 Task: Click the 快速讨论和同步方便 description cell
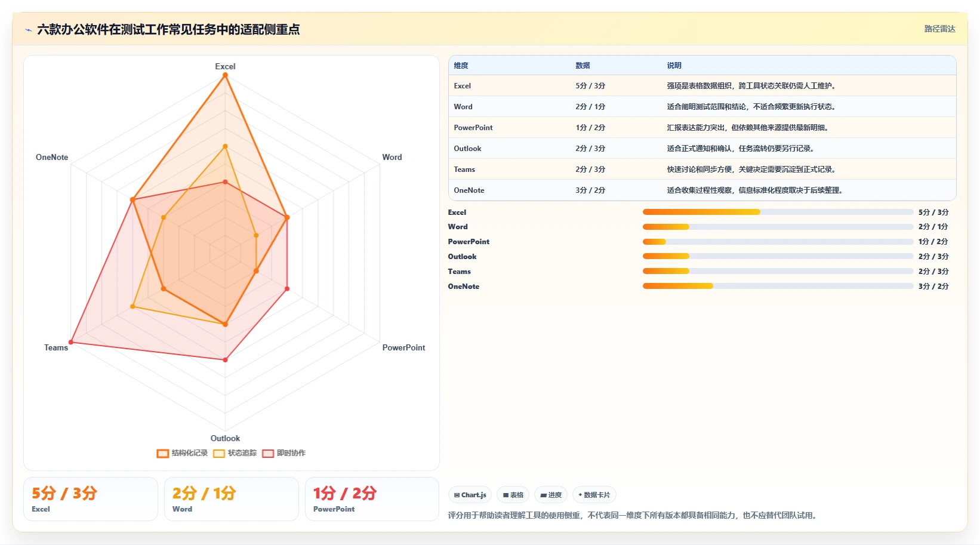pos(751,170)
